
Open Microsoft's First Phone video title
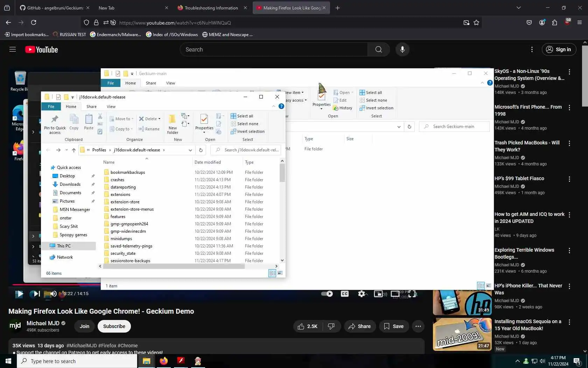528,110
